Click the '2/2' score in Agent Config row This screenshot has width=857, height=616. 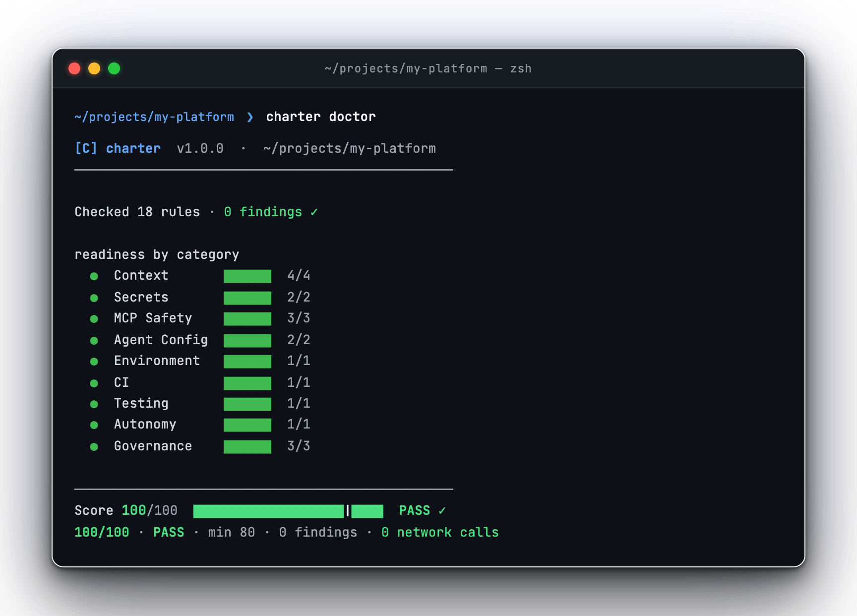299,340
